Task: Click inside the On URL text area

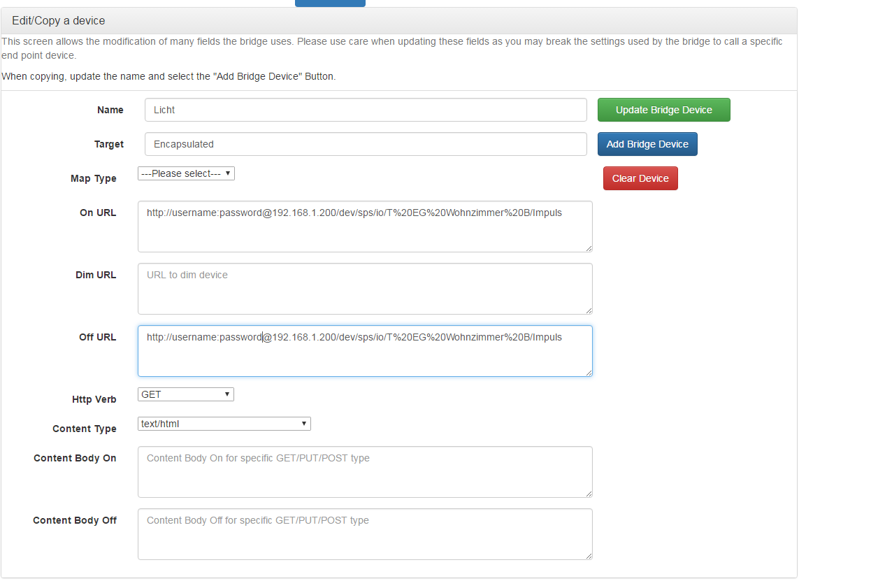Action: [x=365, y=227]
